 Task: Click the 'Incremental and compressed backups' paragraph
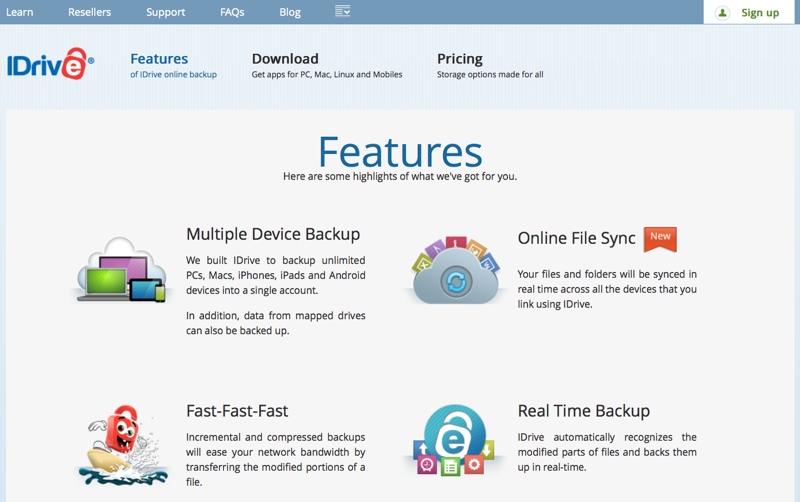(276, 459)
